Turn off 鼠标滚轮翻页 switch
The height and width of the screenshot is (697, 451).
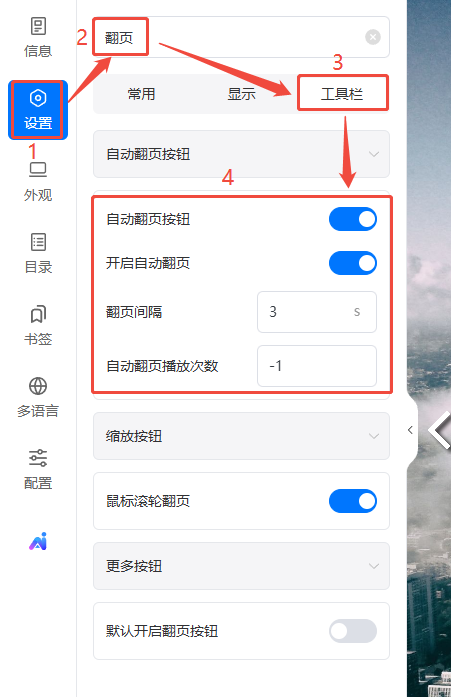pos(353,501)
